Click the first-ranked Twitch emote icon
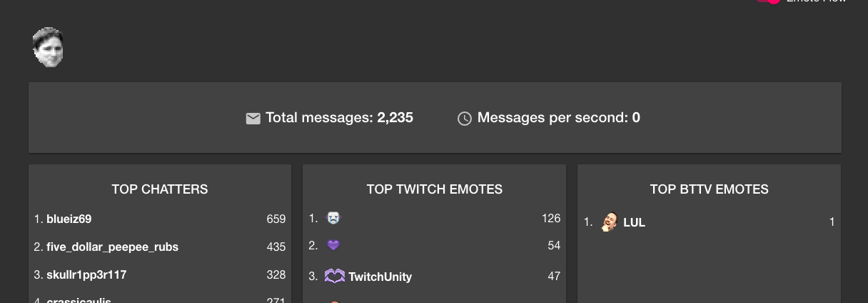This screenshot has width=868, height=303. coord(333,218)
